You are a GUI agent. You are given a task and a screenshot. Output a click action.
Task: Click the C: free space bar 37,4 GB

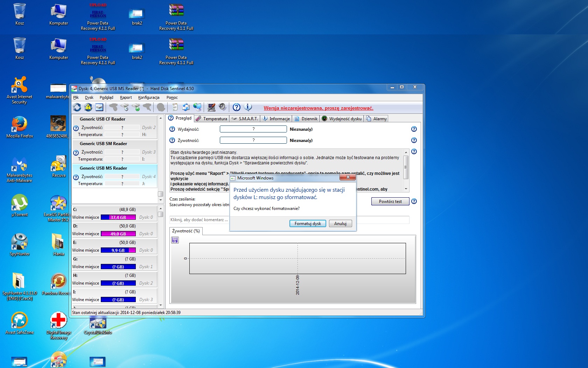click(x=118, y=217)
